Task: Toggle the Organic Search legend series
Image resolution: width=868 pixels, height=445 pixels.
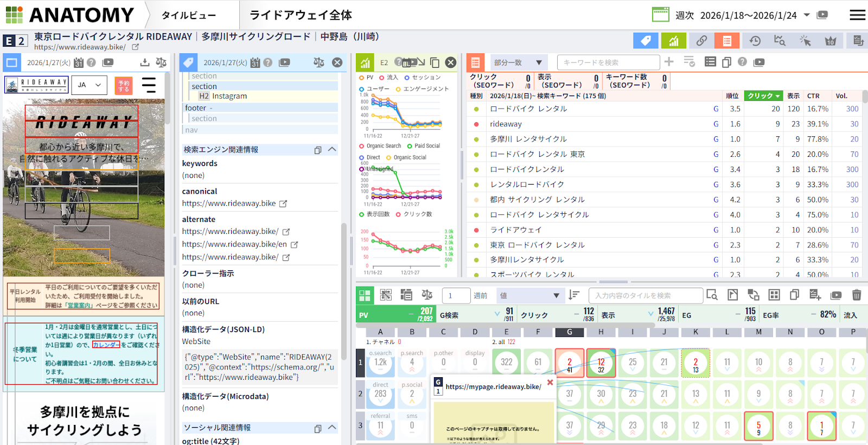Action: 380,146
